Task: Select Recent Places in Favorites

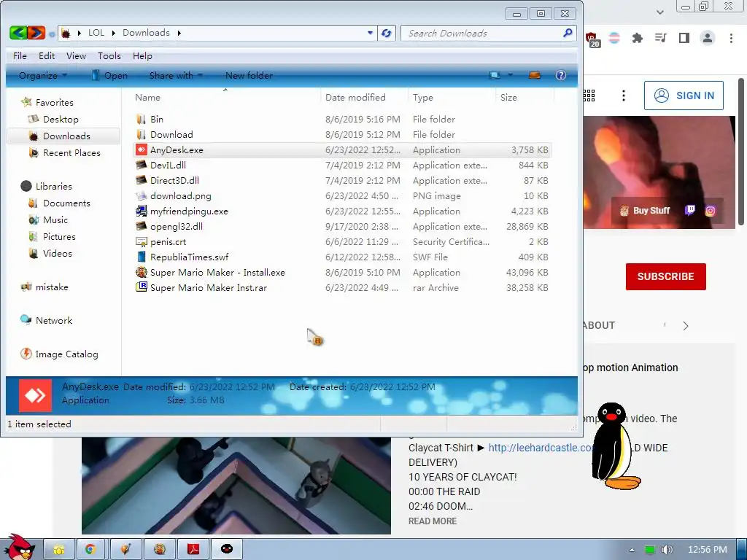Action: coord(71,153)
